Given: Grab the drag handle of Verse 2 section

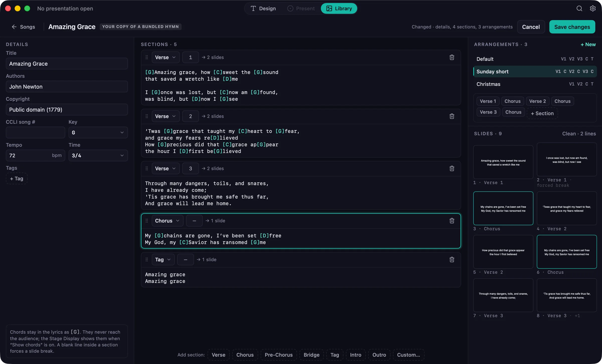Looking at the screenshot, I should tap(147, 116).
